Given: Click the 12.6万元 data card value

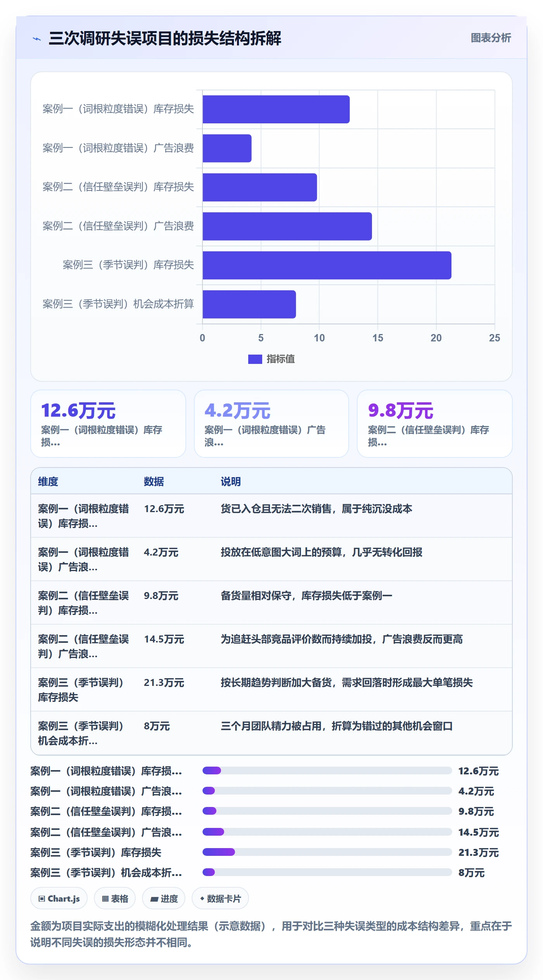Looking at the screenshot, I should coord(78,410).
